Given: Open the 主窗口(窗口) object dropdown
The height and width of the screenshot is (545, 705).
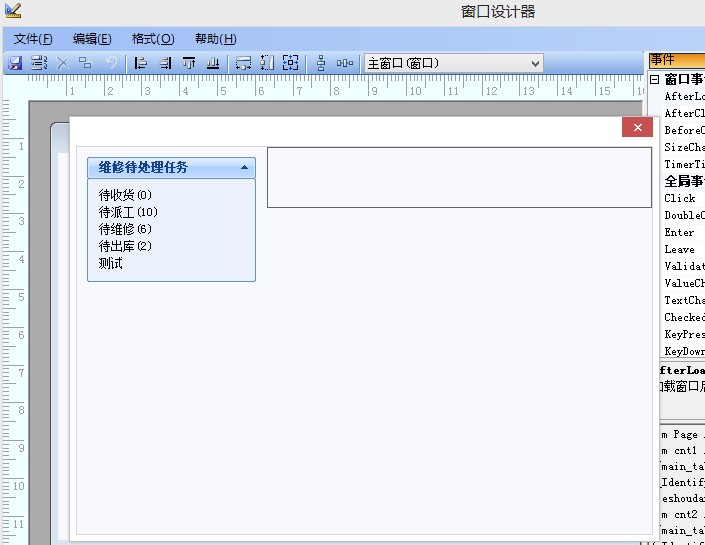Looking at the screenshot, I should coord(535,63).
